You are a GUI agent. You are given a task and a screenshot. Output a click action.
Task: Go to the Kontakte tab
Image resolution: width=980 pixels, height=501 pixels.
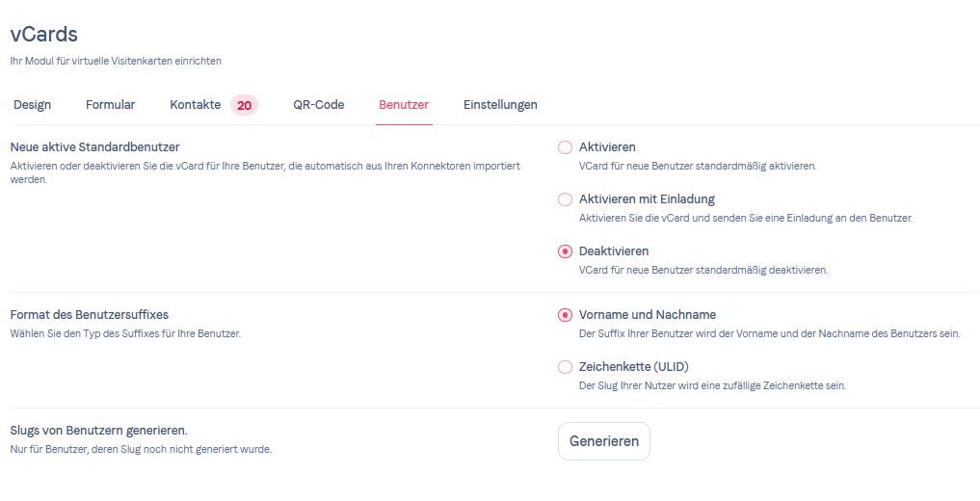(x=196, y=105)
